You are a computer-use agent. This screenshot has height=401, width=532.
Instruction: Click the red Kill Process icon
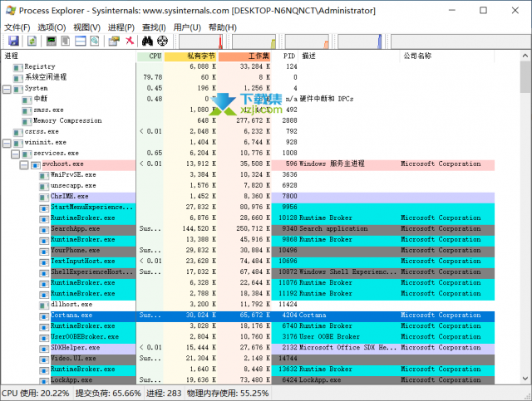pos(130,41)
